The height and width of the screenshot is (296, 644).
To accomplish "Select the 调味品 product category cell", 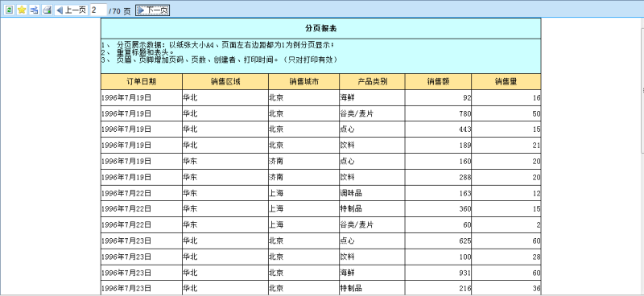I will pos(372,193).
